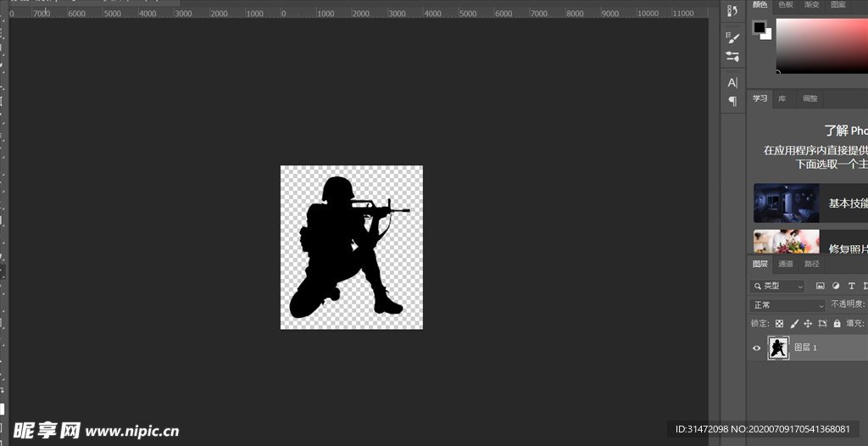
Task: Open the Brushes panel icon
Action: pyautogui.click(x=733, y=38)
